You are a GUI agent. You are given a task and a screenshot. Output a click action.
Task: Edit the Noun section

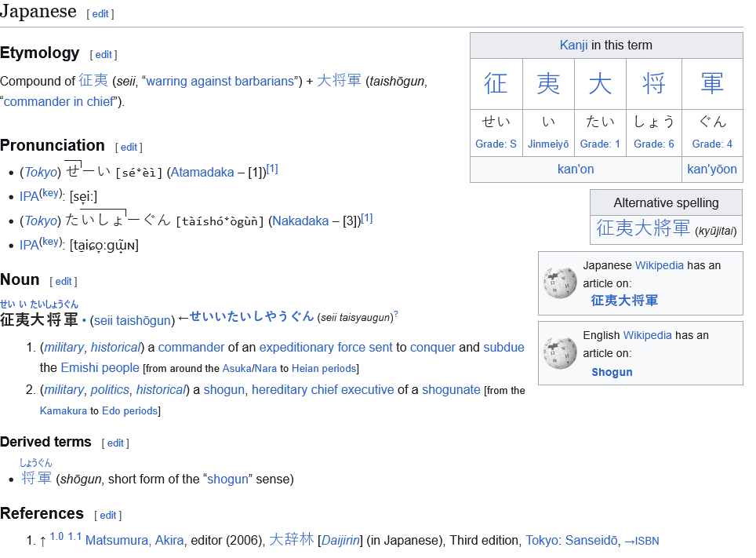(64, 282)
